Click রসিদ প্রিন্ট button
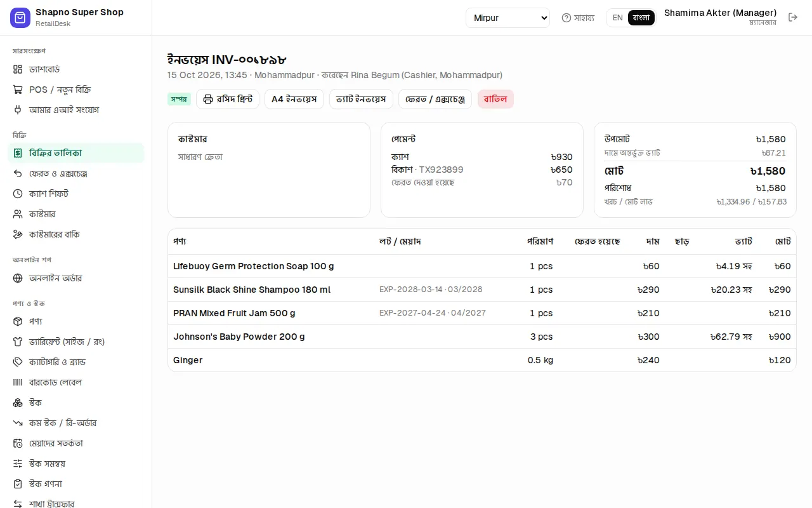Viewport: 812px width, 508px height. point(228,99)
